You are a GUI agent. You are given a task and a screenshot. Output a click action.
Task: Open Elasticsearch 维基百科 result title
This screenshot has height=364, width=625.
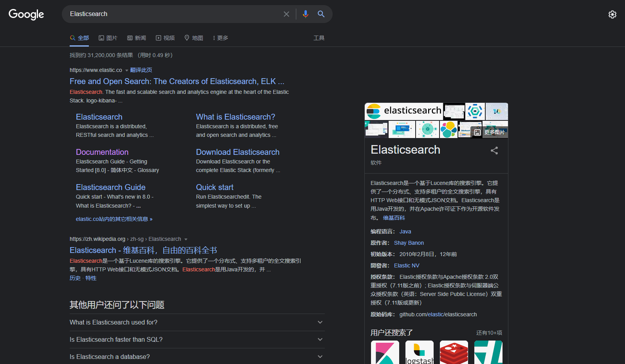(x=143, y=250)
